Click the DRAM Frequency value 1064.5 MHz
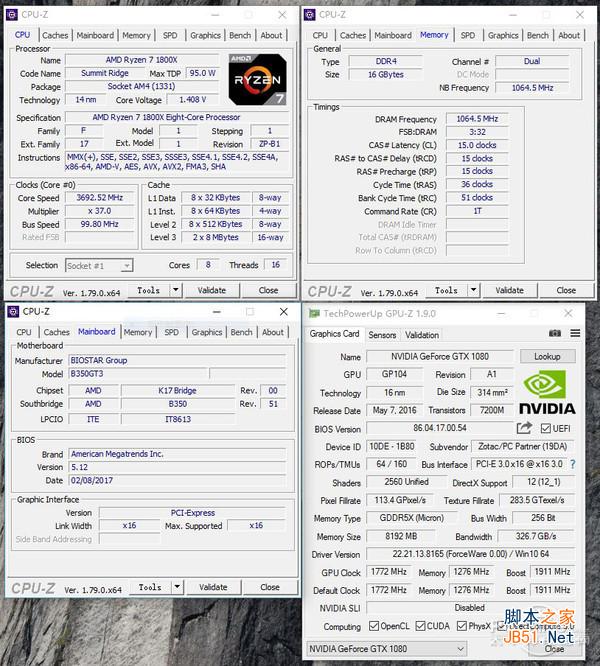Image resolution: width=600 pixels, height=666 pixels. pos(477,119)
